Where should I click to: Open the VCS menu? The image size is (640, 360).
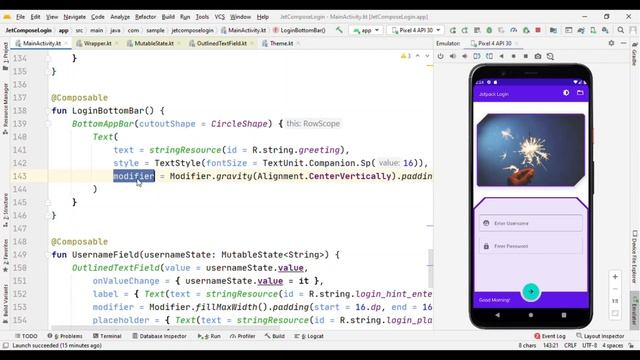219,17
